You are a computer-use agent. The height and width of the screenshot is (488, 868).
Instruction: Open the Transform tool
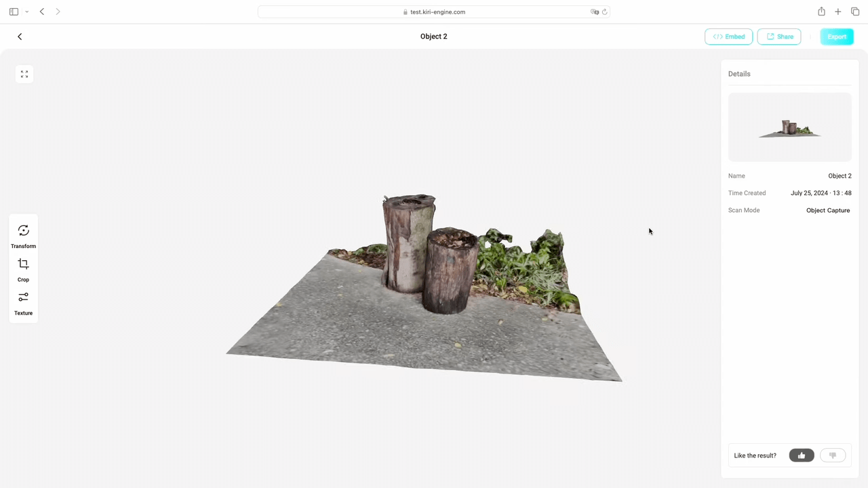coord(23,236)
